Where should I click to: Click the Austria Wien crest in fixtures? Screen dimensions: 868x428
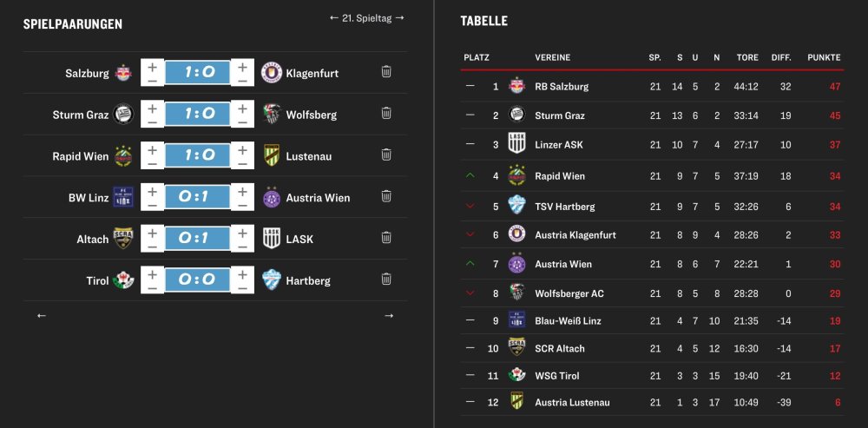pos(272,197)
